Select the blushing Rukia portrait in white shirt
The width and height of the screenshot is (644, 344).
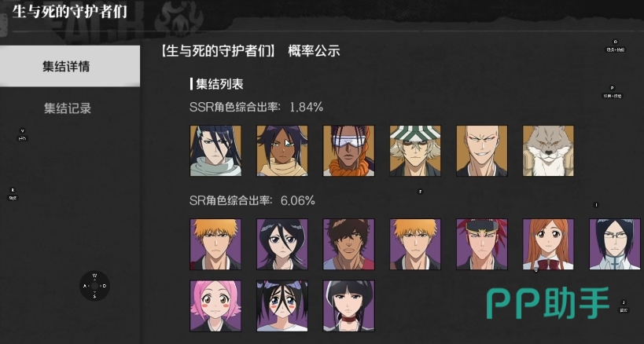(282, 306)
